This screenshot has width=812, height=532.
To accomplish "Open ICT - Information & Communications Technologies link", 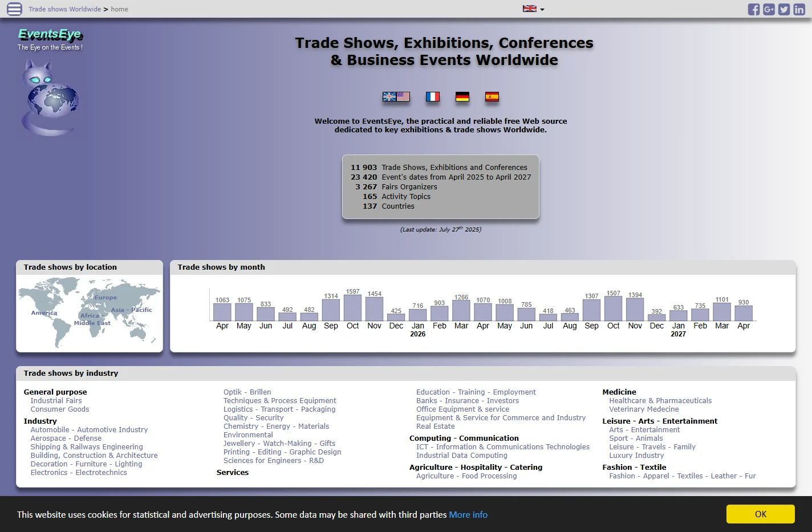I will click(x=503, y=447).
